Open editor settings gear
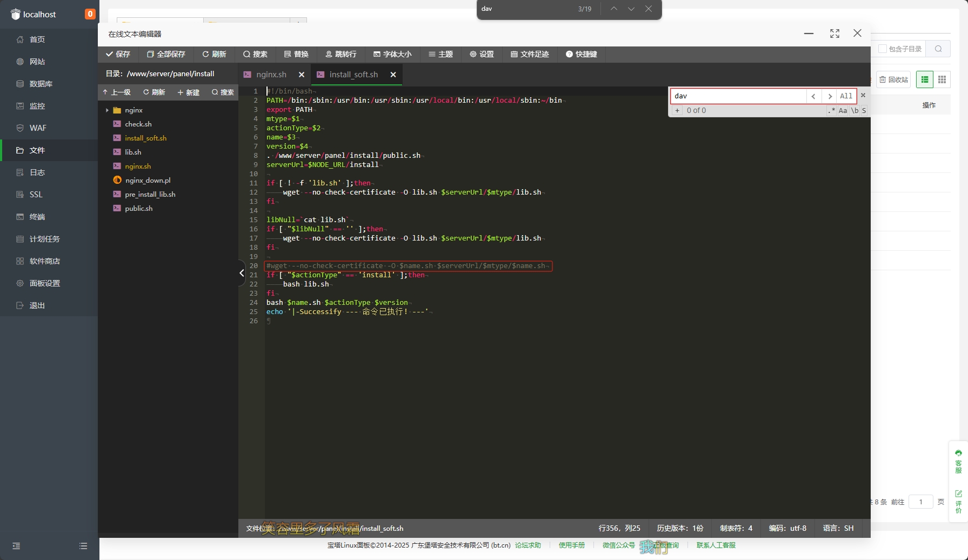 (482, 54)
